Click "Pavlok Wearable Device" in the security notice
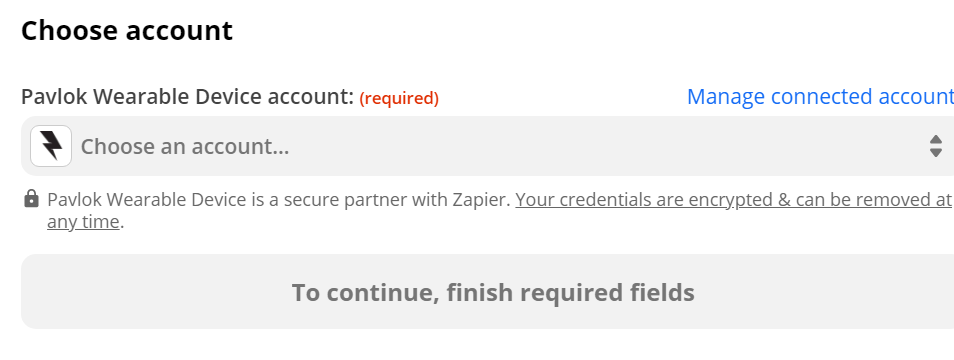 tap(147, 199)
